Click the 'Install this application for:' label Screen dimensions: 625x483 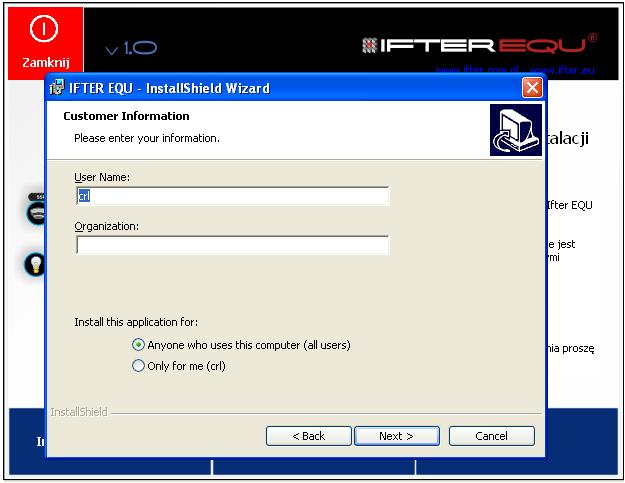[x=136, y=322]
